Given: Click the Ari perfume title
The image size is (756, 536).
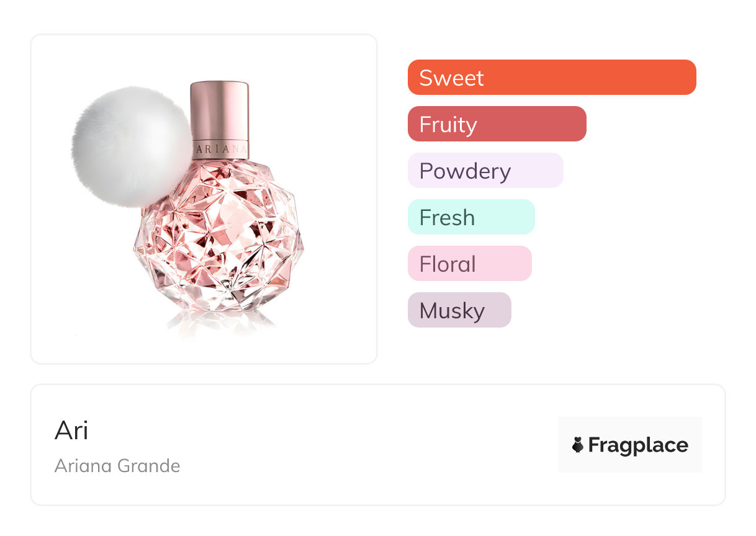Looking at the screenshot, I should pyautogui.click(x=71, y=431).
